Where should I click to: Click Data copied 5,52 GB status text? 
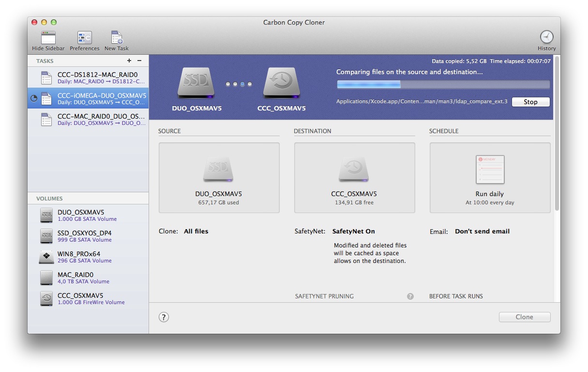[x=459, y=61]
